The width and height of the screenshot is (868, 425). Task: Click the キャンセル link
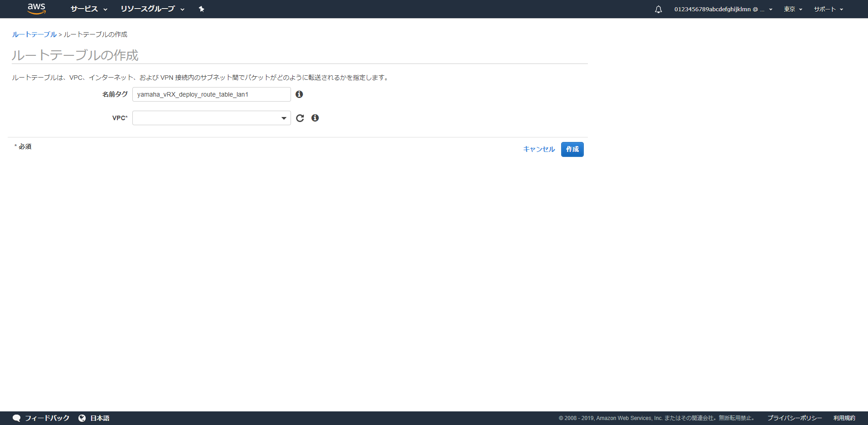pos(538,149)
